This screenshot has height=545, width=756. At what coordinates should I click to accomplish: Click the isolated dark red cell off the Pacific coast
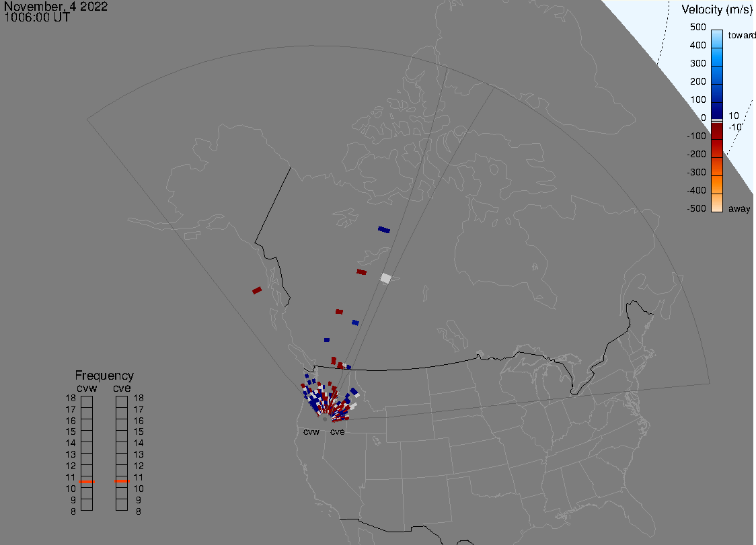click(257, 290)
